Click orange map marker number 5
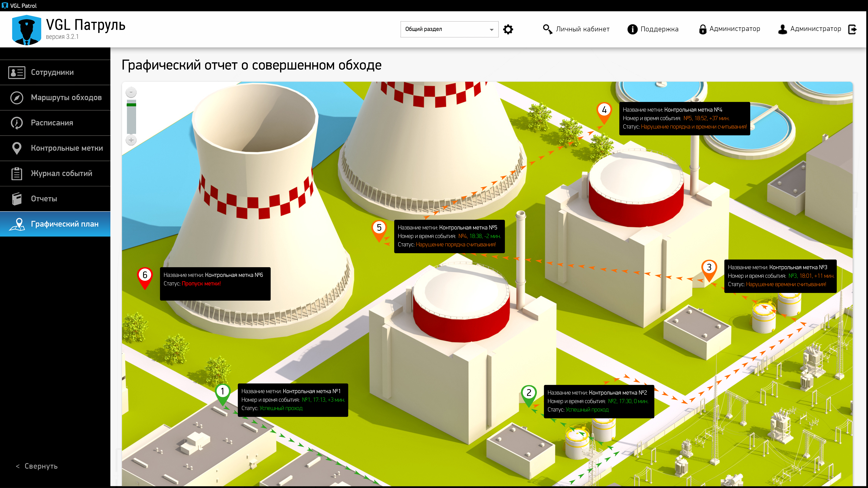This screenshot has width=868, height=488. tap(379, 228)
